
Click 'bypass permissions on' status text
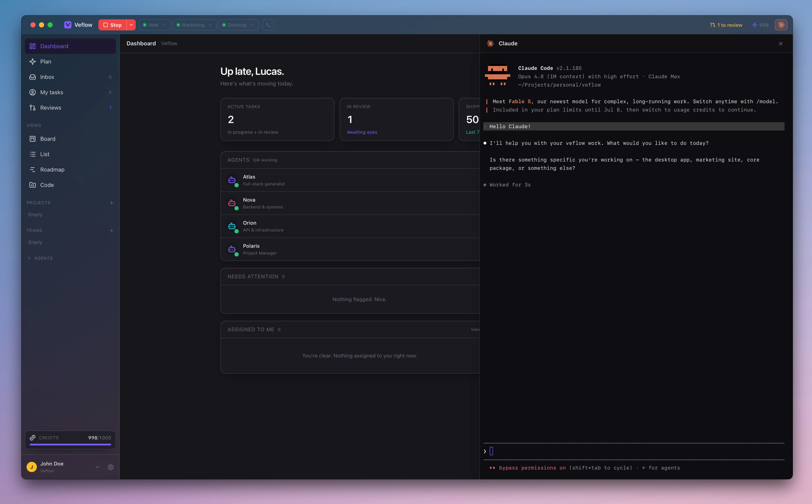point(532,468)
